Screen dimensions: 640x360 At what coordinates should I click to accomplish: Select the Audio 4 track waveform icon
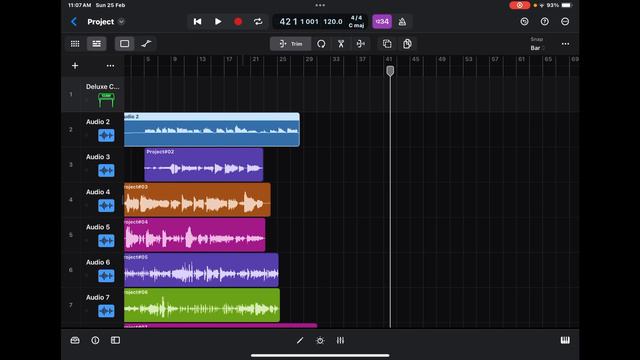[106, 205]
